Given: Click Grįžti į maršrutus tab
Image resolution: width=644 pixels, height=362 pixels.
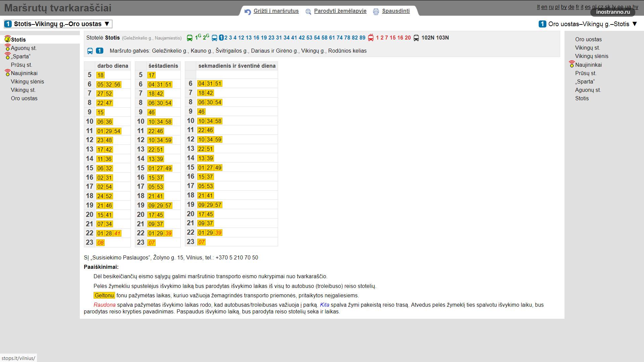Looking at the screenshot, I should (x=276, y=11).
